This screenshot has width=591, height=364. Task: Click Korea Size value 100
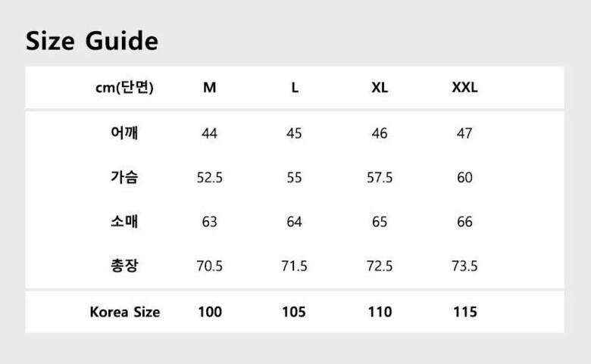click(x=210, y=312)
